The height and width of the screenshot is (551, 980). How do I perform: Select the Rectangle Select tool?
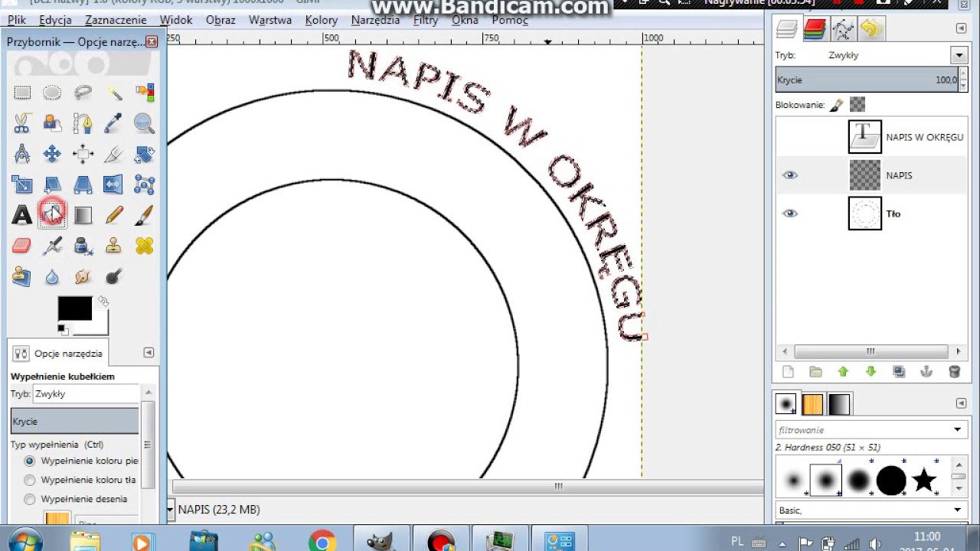coord(22,93)
